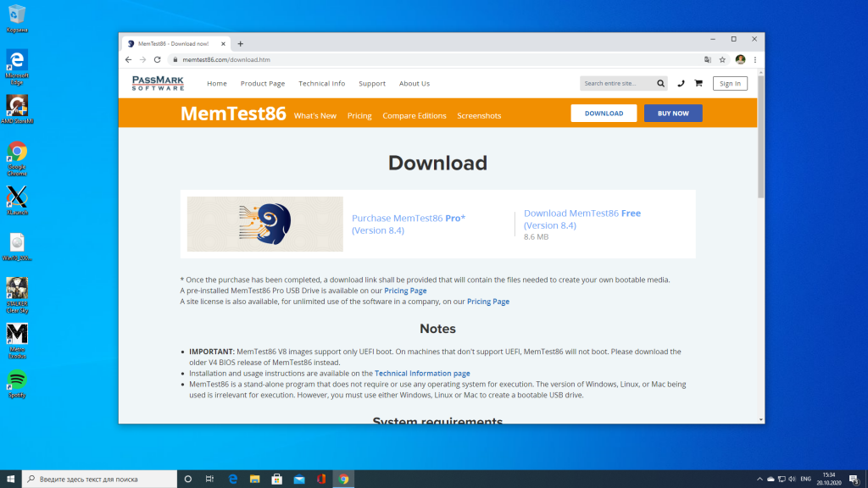
Task: Reload the page with the refresh icon
Action: point(157,60)
